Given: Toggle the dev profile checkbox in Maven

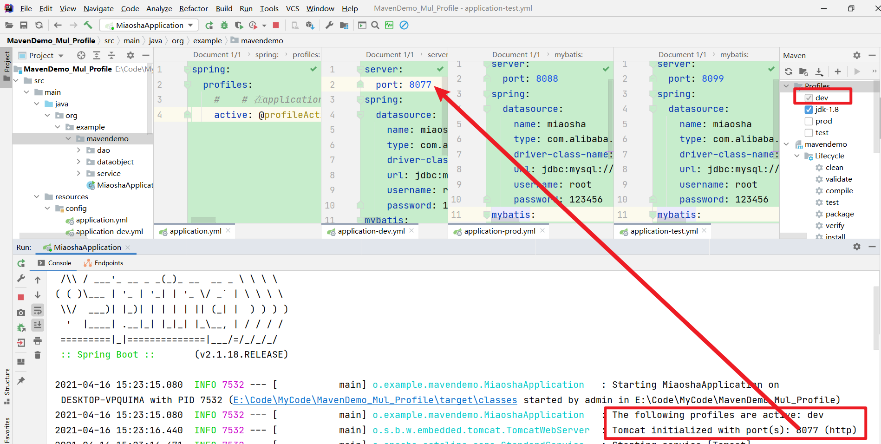Looking at the screenshot, I should tap(809, 98).
